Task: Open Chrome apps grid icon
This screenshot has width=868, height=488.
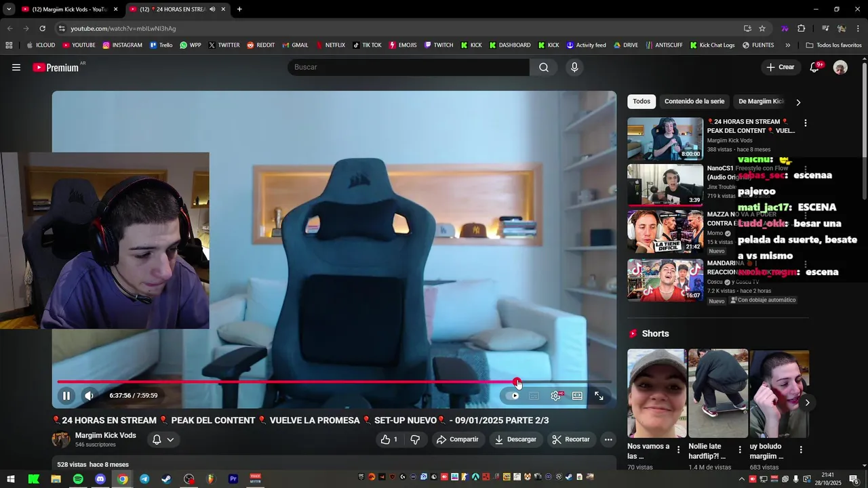Action: coord(9,45)
